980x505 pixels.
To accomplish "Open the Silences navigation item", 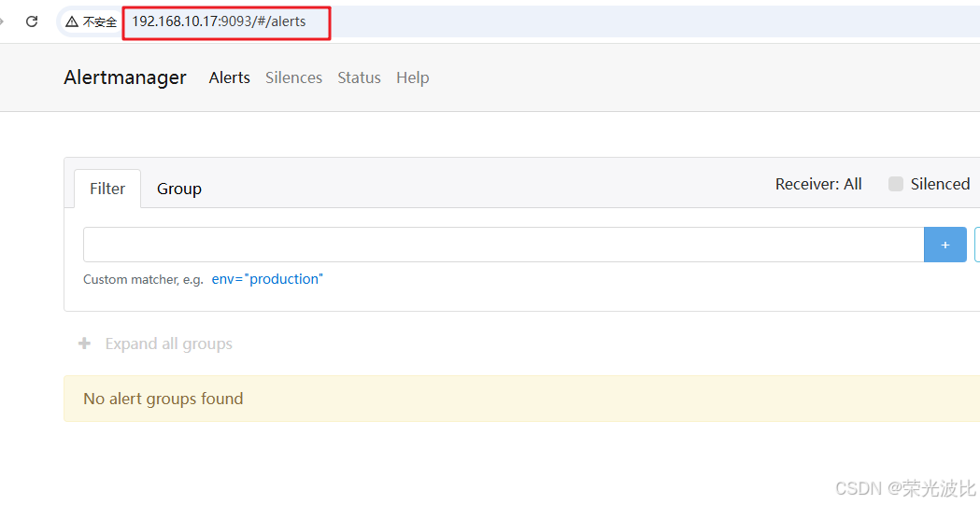I will coord(293,77).
